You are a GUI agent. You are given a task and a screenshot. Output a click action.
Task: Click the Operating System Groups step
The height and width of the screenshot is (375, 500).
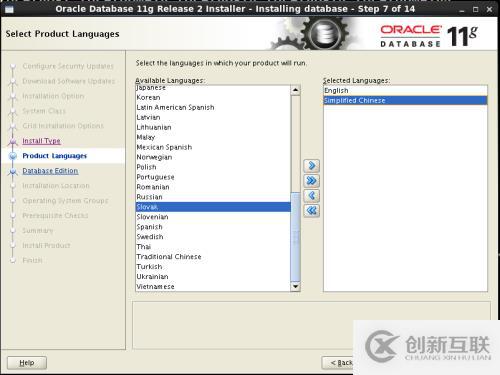tap(65, 201)
